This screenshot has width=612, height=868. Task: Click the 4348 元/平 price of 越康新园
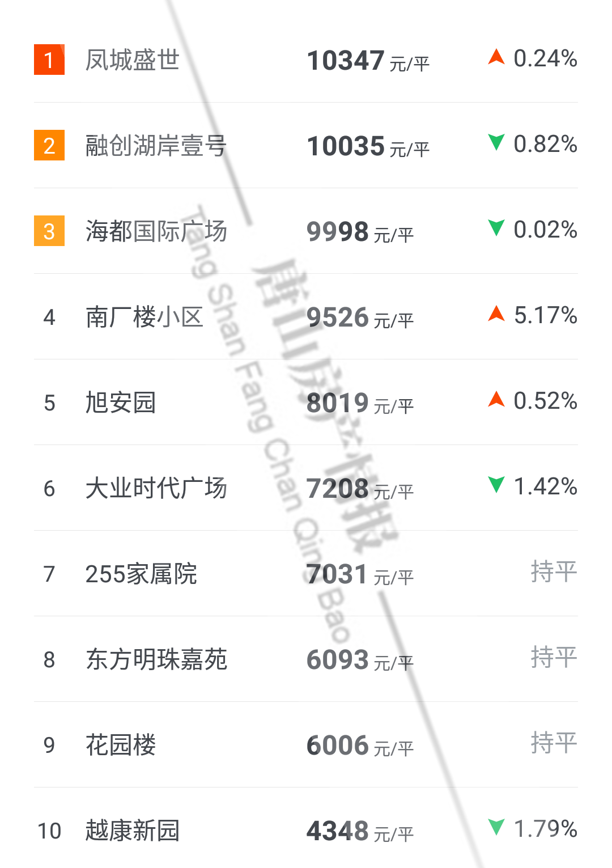point(360,831)
